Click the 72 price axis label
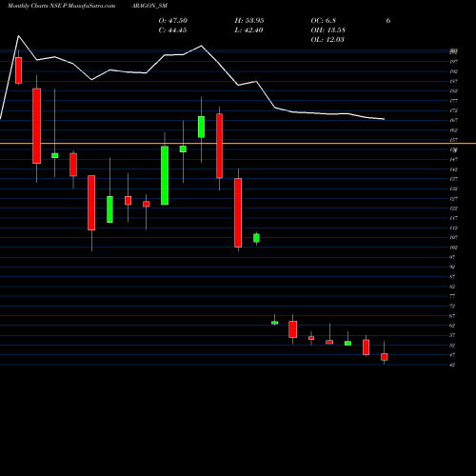This screenshot has height=476, width=476. point(452,307)
